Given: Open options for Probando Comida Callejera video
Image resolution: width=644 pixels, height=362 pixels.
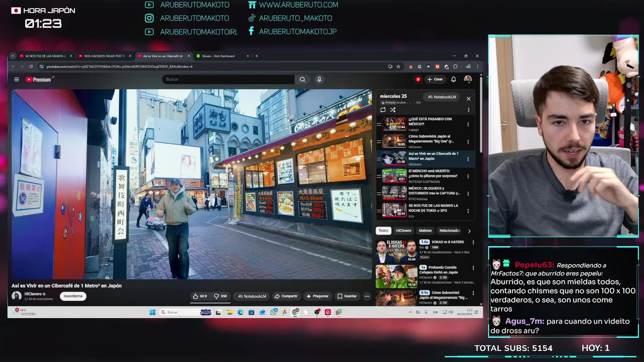Looking at the screenshot, I should (x=473, y=268).
